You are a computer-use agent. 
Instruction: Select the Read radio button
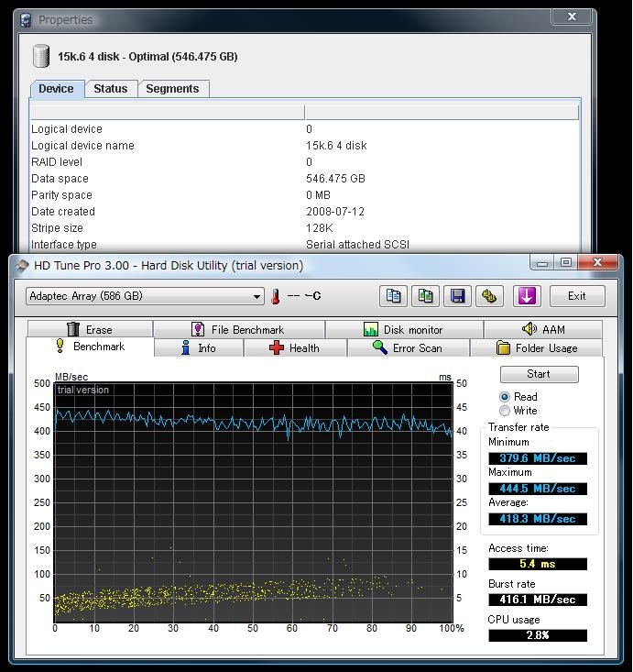(505, 397)
